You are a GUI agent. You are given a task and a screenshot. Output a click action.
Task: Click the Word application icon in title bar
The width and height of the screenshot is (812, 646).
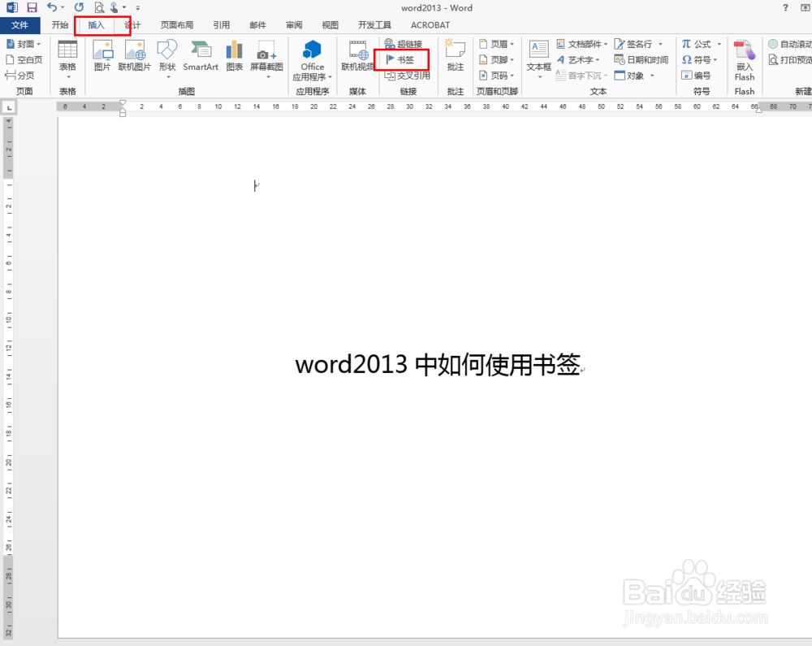point(11,7)
